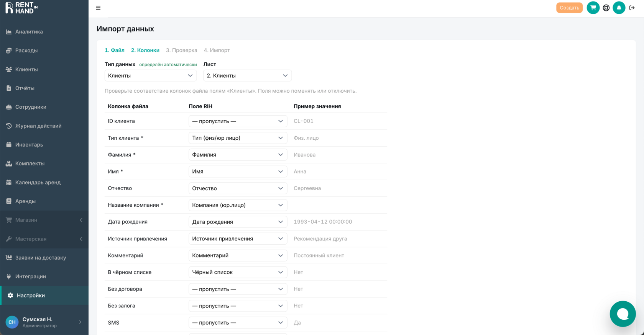Open Журнал действий in the sidebar
The image size is (644, 335).
pyautogui.click(x=44, y=126)
